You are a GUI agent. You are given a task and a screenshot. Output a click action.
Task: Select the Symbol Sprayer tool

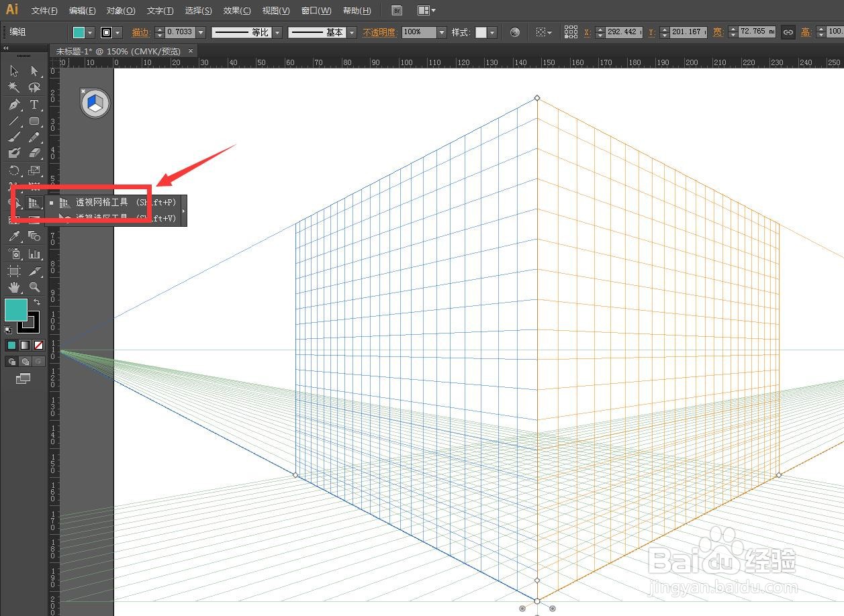pyautogui.click(x=14, y=254)
